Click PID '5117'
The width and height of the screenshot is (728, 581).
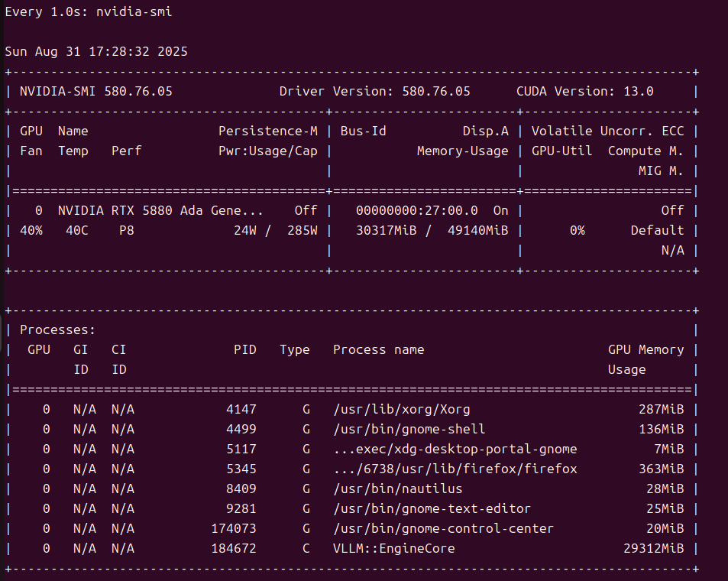[x=241, y=449]
